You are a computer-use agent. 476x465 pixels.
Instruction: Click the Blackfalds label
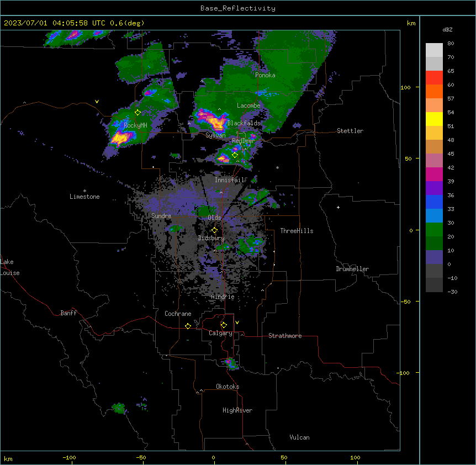pyautogui.click(x=244, y=123)
